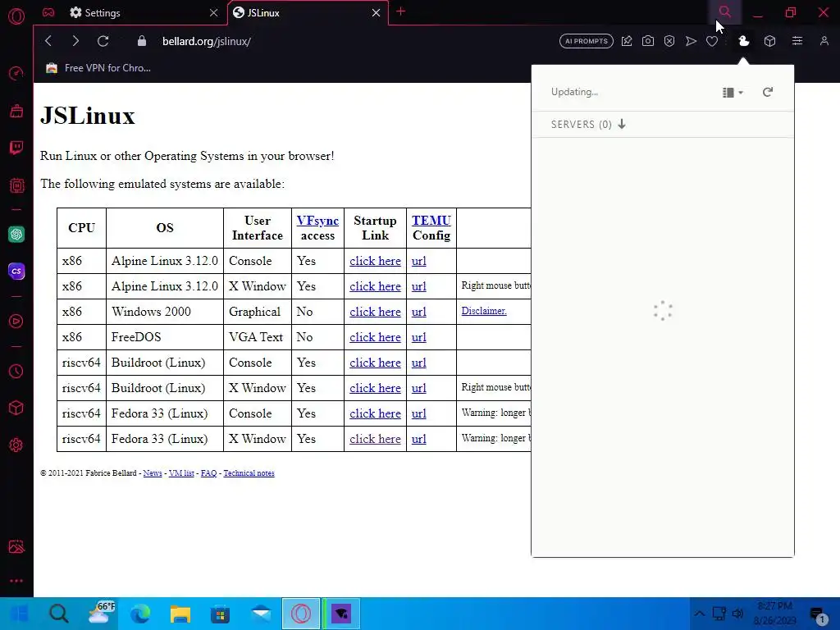Close the JSLinux tab
The image size is (840, 630).
376,13
